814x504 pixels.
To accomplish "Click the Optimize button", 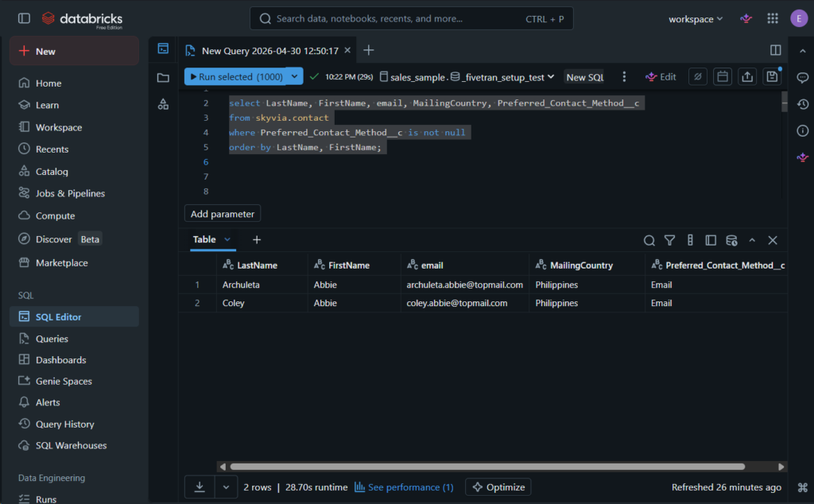I will (498, 487).
